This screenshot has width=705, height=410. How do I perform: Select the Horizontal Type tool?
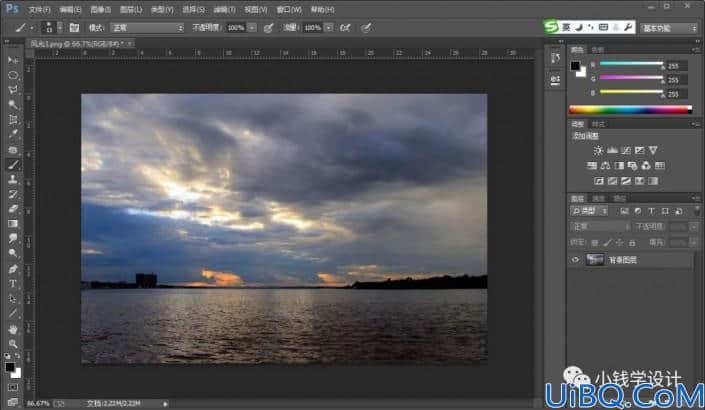[13, 284]
